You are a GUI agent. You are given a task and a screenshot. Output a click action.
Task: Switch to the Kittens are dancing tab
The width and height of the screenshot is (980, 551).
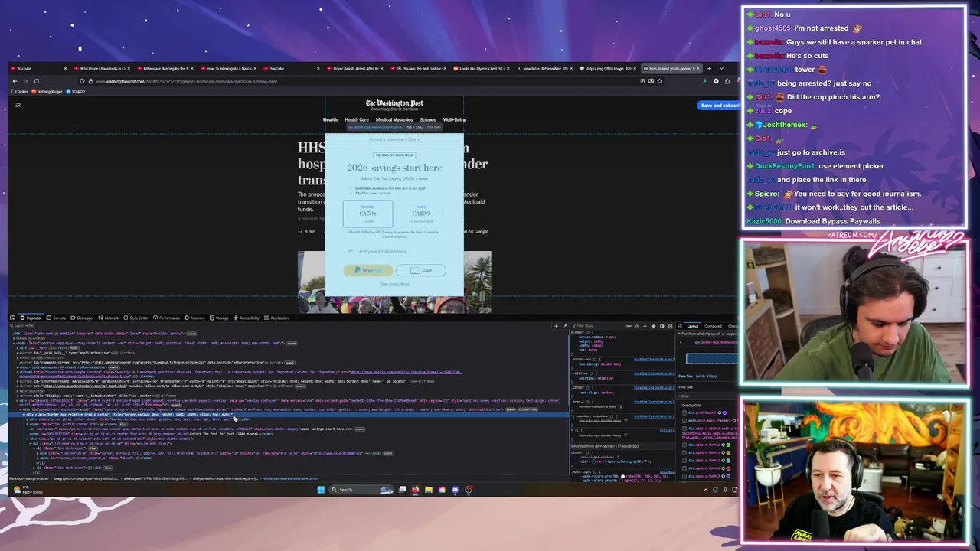[165, 69]
